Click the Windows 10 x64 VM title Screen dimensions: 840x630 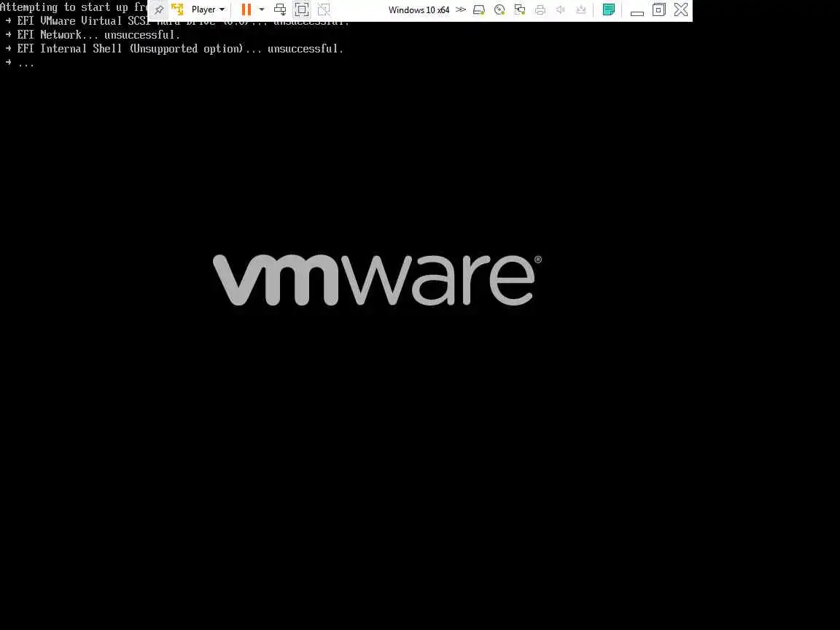coord(419,9)
